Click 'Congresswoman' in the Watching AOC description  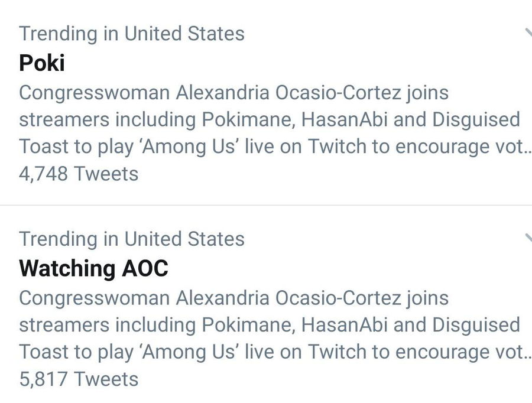click(94, 298)
